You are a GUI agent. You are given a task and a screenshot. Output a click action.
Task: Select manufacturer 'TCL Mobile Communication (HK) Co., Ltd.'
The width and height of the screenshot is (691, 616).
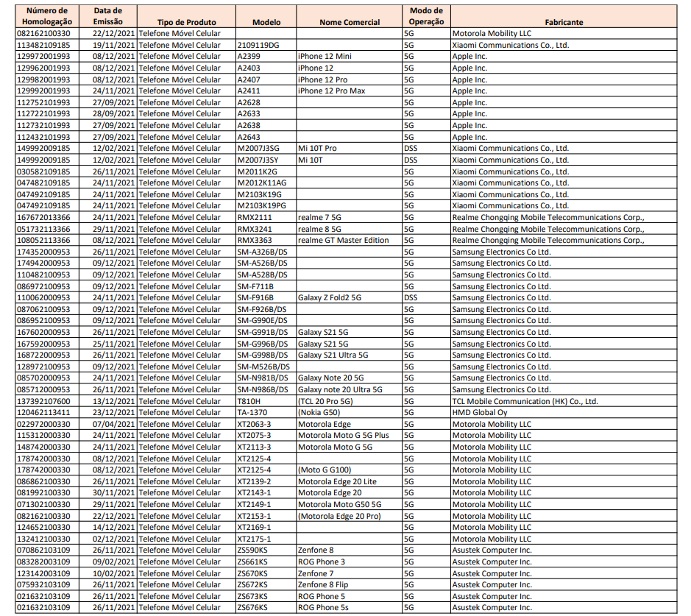[x=564, y=401]
